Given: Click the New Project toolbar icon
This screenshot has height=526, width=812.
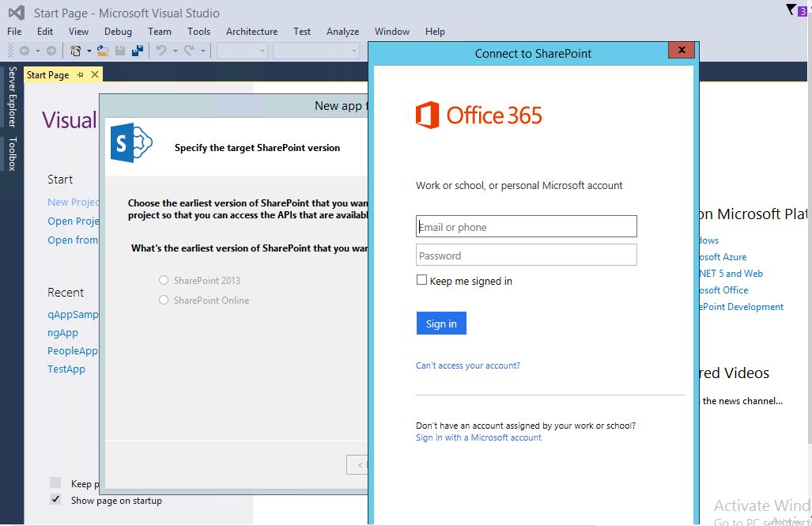Looking at the screenshot, I should 76,51.
